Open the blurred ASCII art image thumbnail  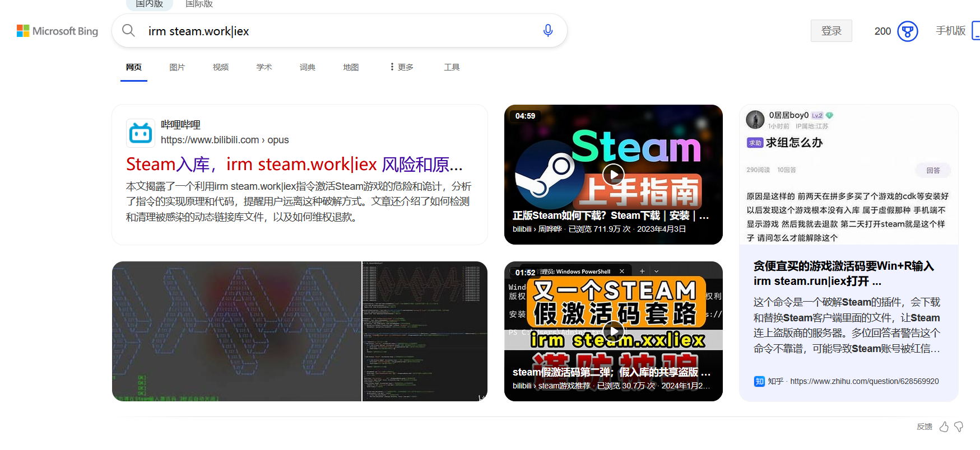pyautogui.click(x=236, y=331)
